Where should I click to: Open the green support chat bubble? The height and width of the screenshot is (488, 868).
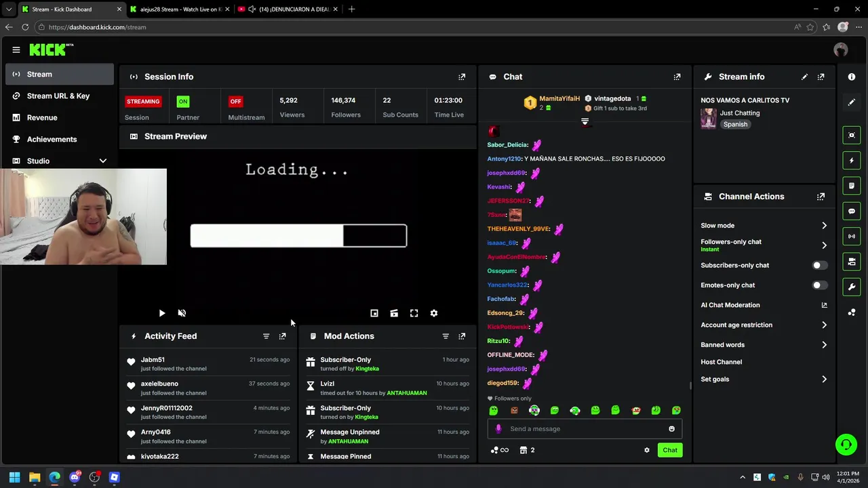pos(846,445)
